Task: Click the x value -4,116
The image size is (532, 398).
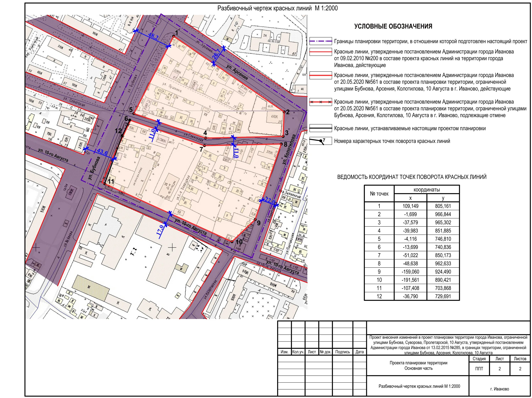Action: (x=411, y=239)
